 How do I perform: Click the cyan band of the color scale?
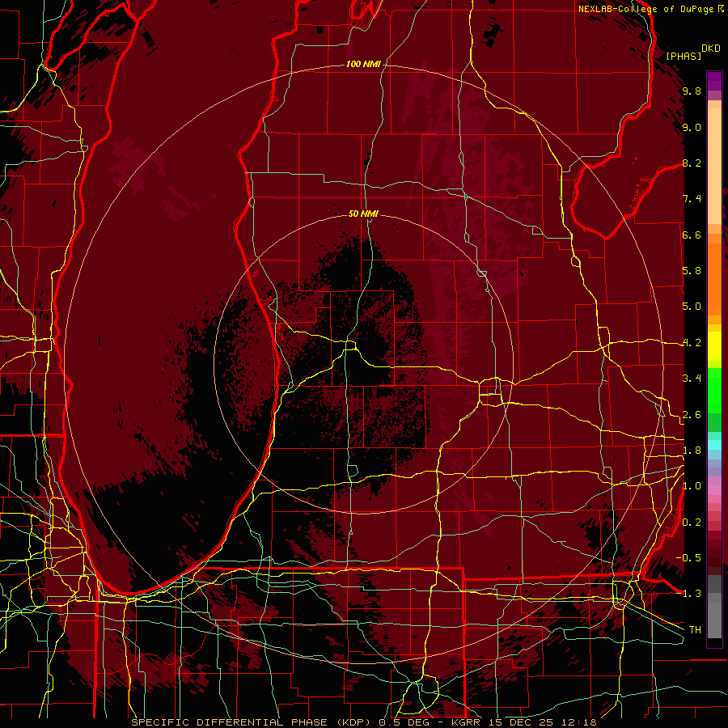coord(714,445)
